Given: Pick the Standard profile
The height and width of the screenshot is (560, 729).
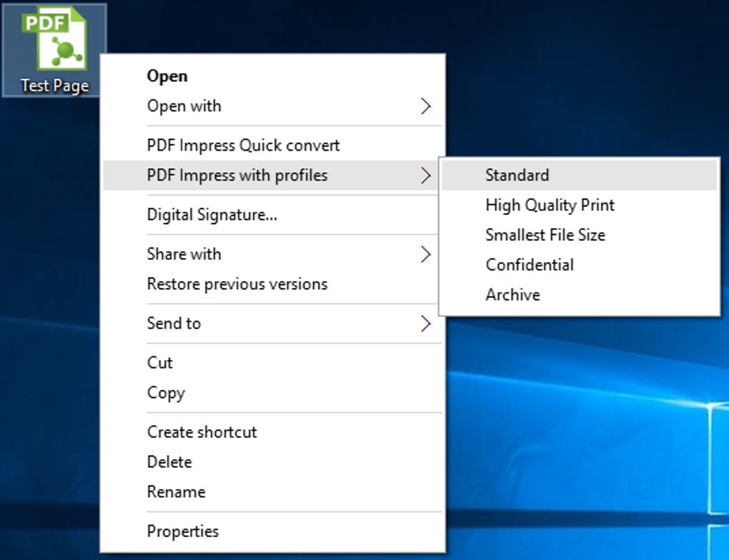Looking at the screenshot, I should coord(580,175).
